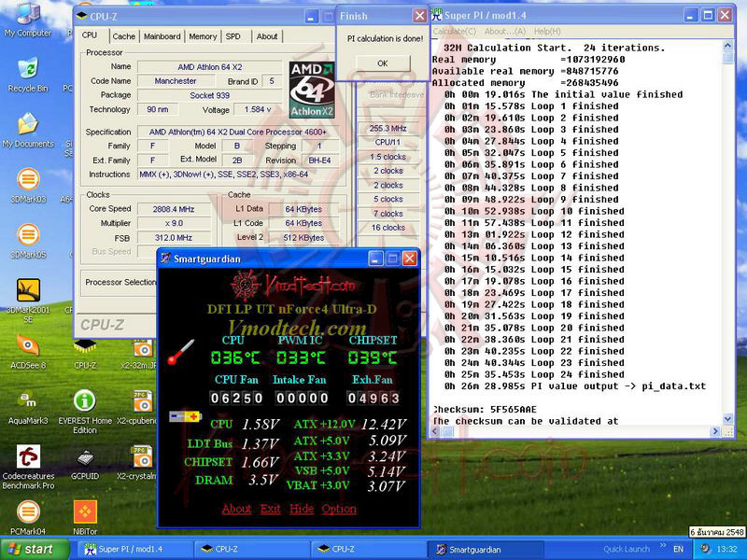Open the Mainboard tab in CPU-Z
Screen dimensions: 747x560
point(162,36)
